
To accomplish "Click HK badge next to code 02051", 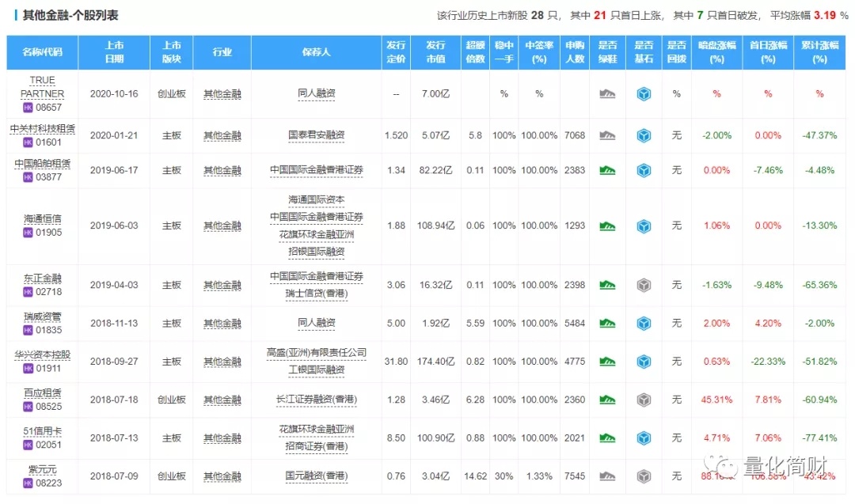I will (x=28, y=445).
